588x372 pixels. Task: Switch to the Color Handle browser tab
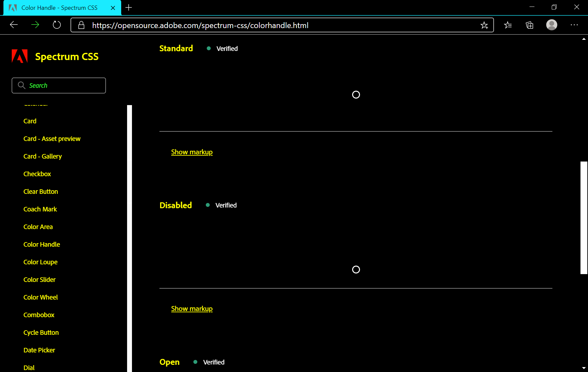(x=59, y=8)
